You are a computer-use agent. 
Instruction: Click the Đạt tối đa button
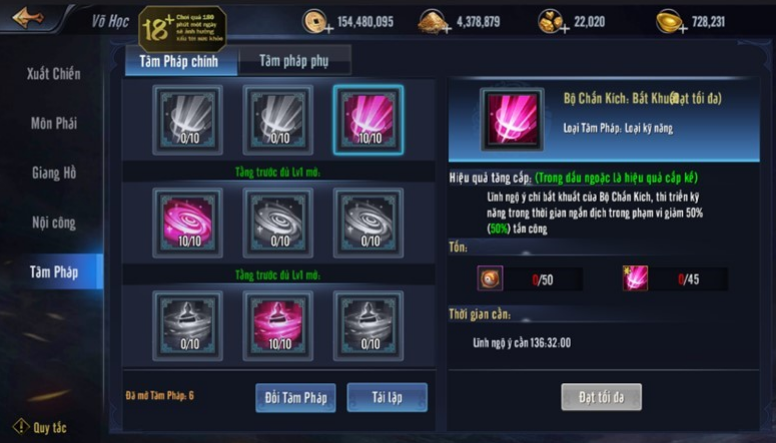[x=601, y=397]
